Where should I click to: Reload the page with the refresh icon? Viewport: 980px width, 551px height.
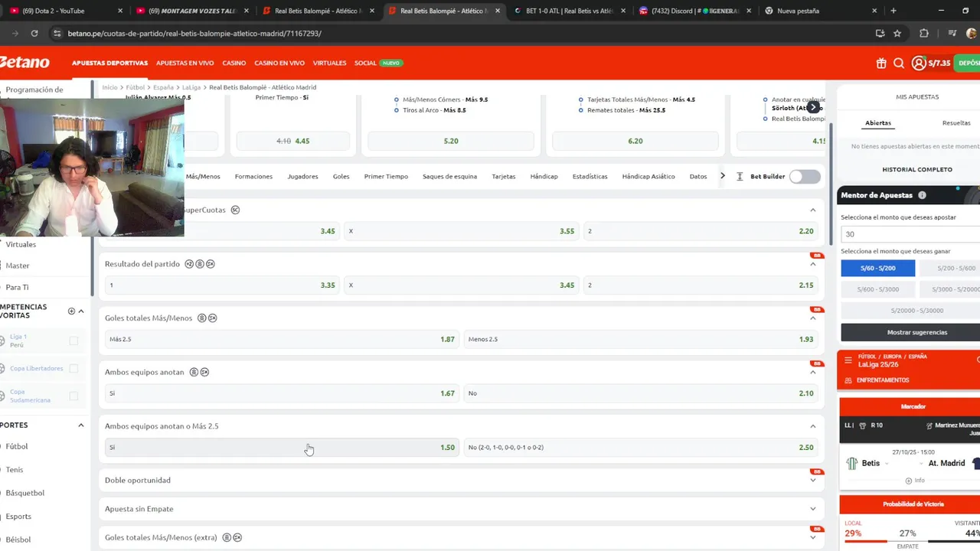[x=34, y=34]
